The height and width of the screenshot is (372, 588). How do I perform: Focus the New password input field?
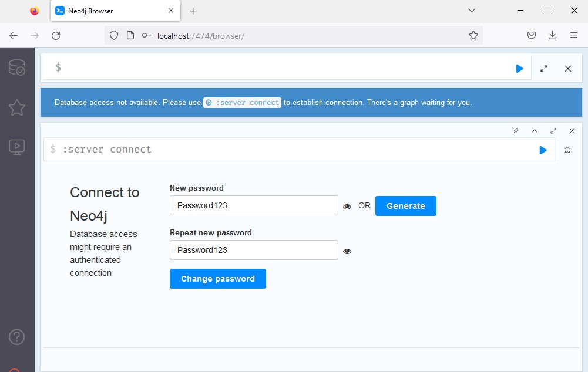[x=254, y=205]
